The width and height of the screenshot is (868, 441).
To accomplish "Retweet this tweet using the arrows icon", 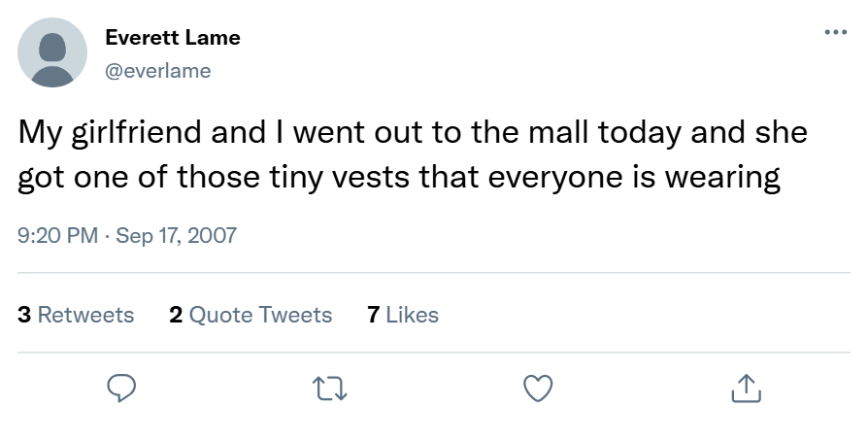I will [x=329, y=389].
